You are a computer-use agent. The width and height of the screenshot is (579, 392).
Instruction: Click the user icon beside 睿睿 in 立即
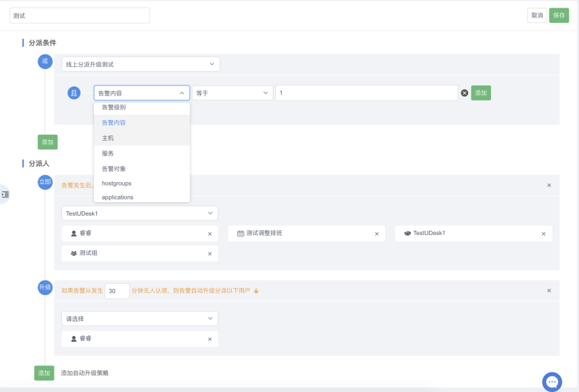[x=74, y=233]
